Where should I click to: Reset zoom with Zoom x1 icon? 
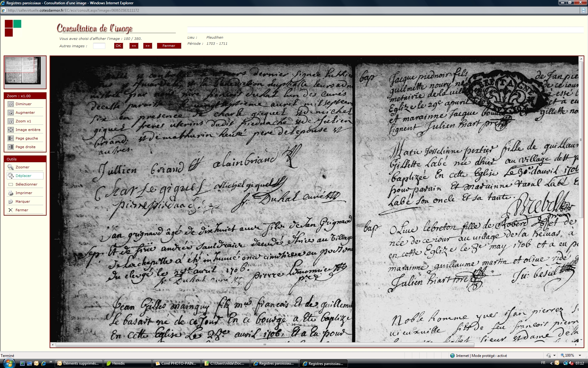click(11, 121)
